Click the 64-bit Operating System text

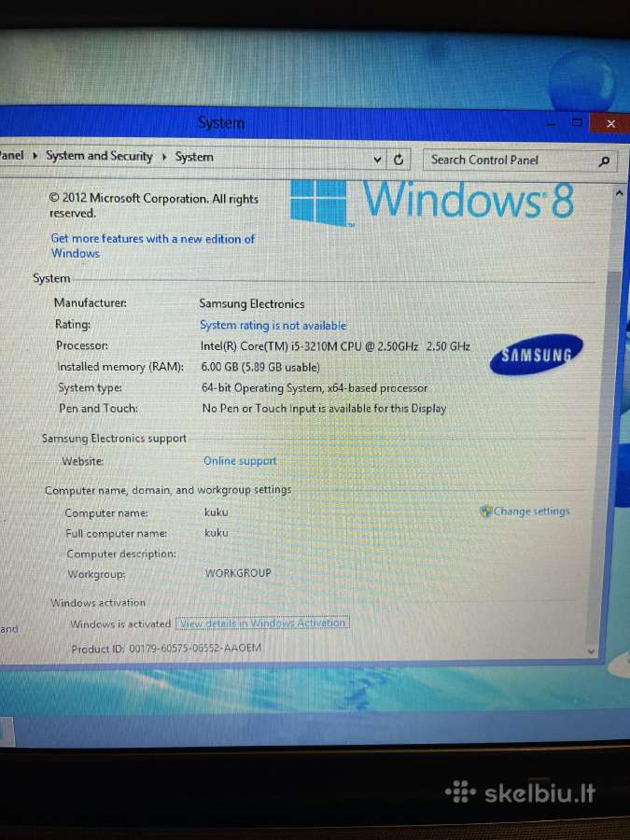315,388
